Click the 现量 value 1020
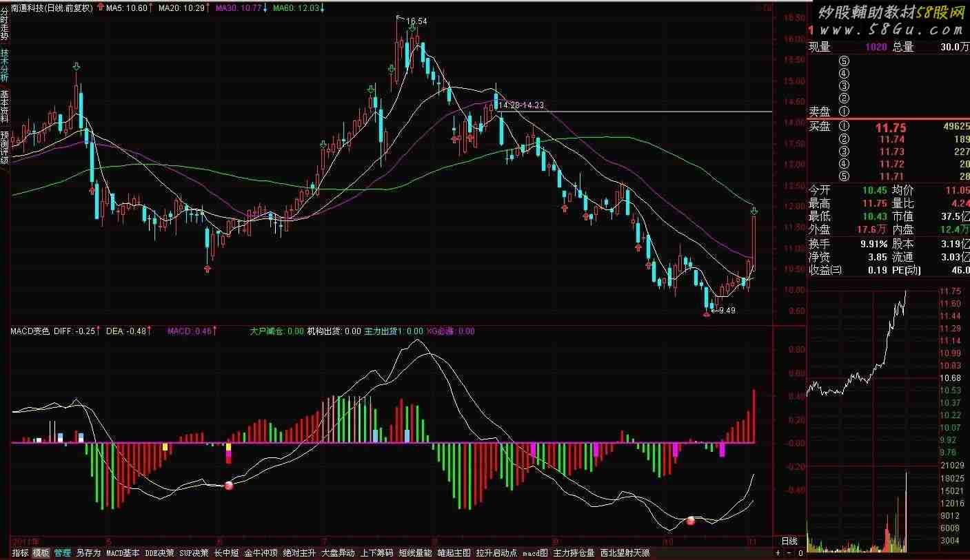The image size is (970, 560). 878,47
